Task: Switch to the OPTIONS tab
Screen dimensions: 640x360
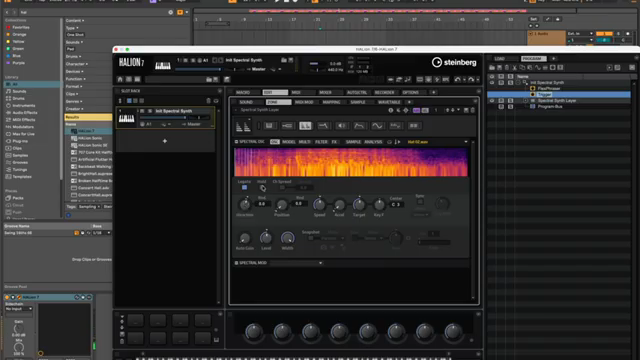Action: tap(411, 92)
